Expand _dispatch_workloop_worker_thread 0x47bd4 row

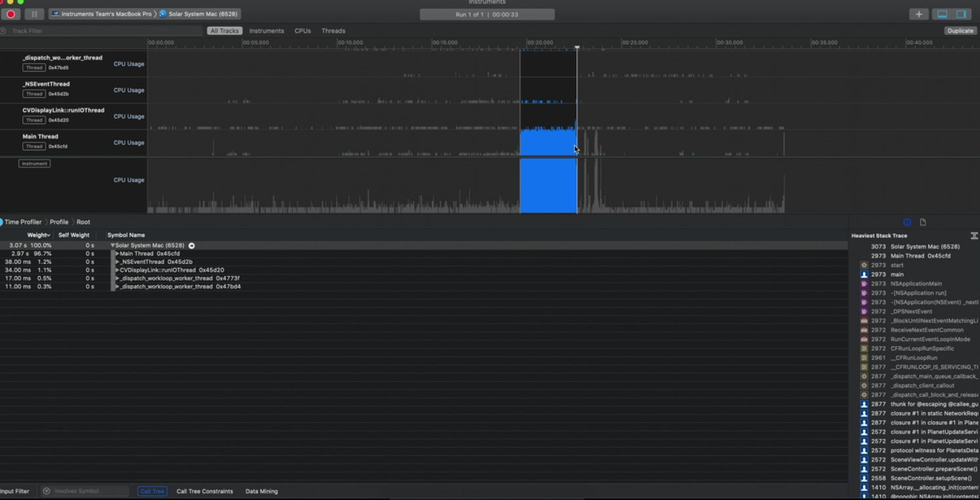(x=117, y=287)
